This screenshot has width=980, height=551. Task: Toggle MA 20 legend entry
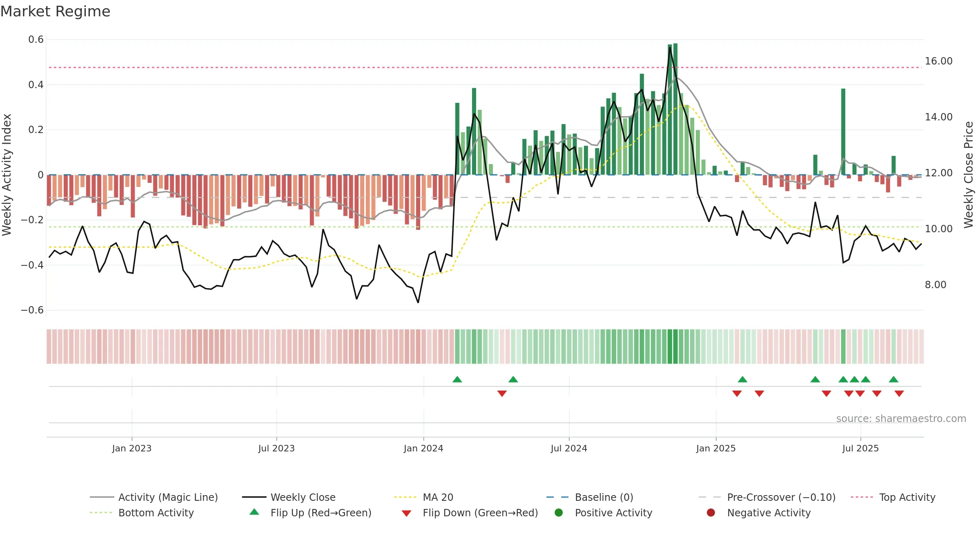424,497
